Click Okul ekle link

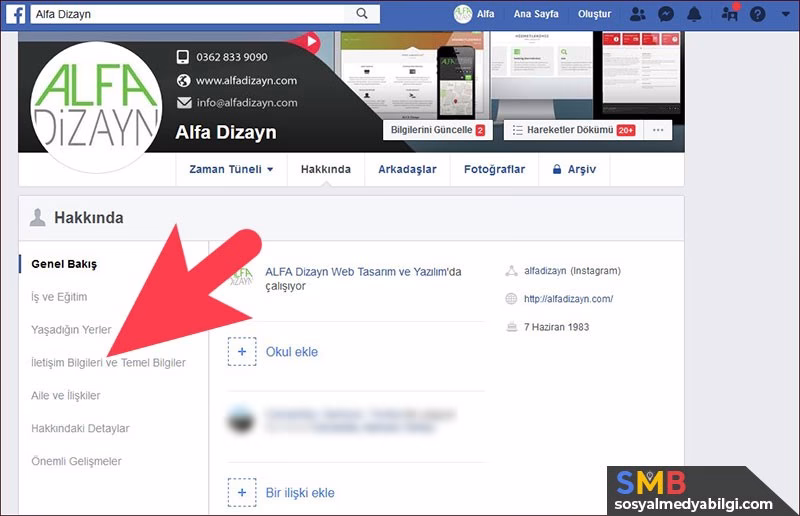click(292, 352)
